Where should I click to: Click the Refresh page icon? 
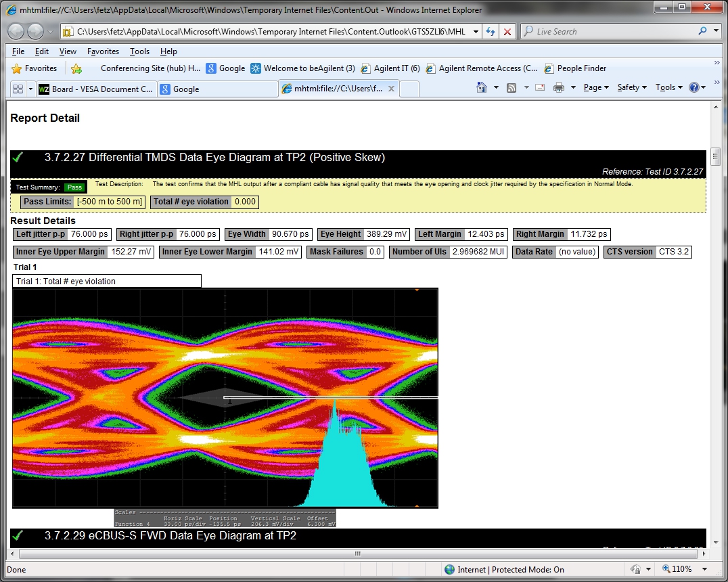pyautogui.click(x=491, y=32)
